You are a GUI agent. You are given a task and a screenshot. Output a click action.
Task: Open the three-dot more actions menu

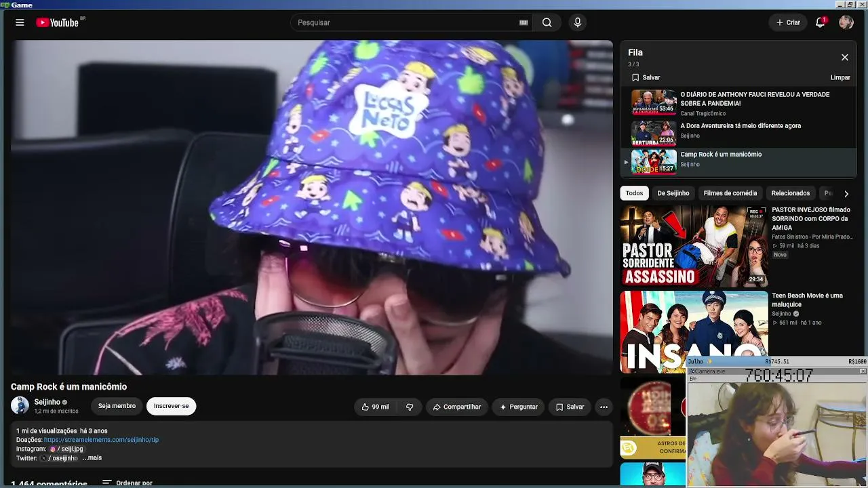pos(604,407)
